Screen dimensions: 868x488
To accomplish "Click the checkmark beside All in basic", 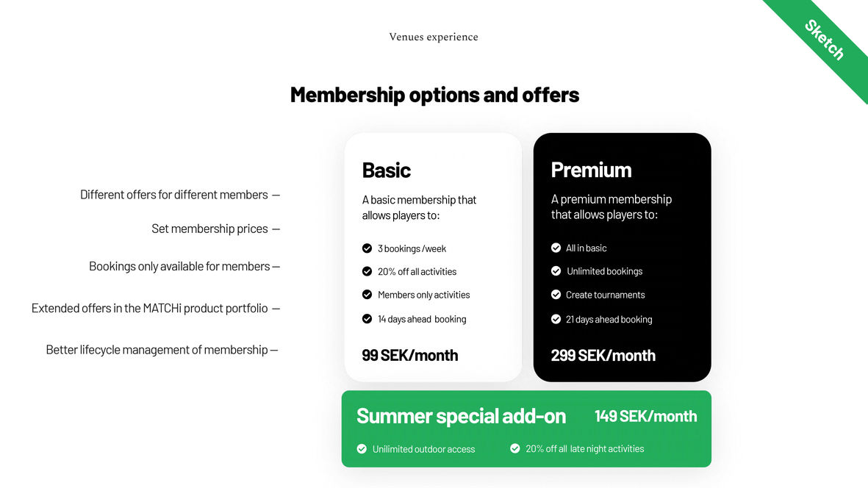I will (556, 248).
